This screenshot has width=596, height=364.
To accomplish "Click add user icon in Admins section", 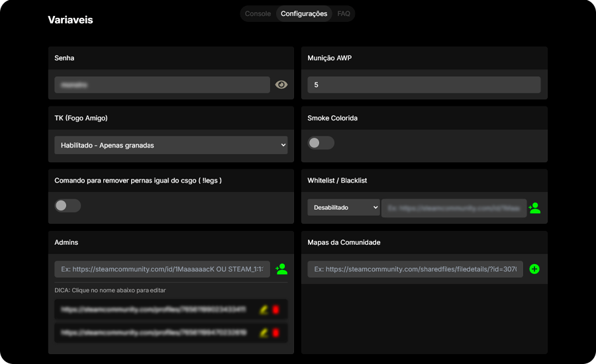I will (281, 269).
